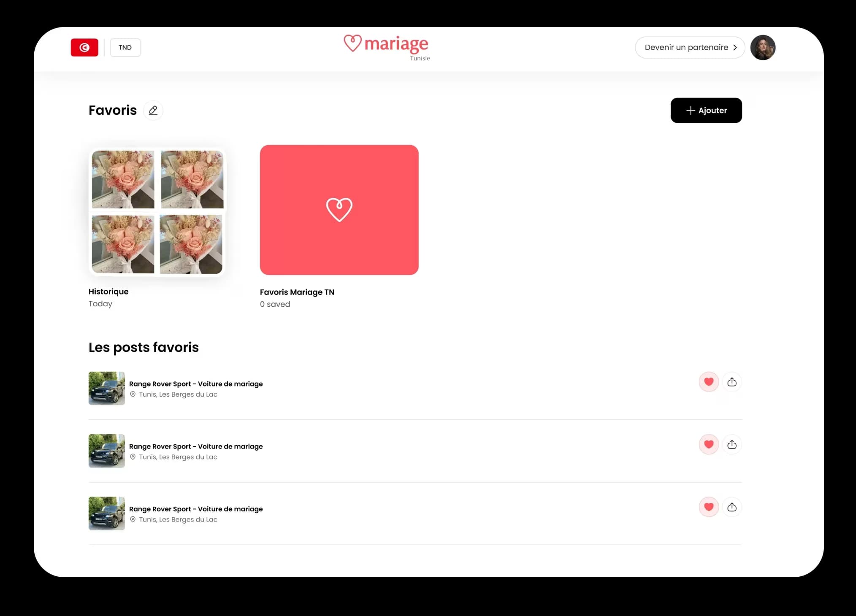The height and width of the screenshot is (616, 856).
Task: Share the first Range Rover post
Action: click(x=731, y=382)
